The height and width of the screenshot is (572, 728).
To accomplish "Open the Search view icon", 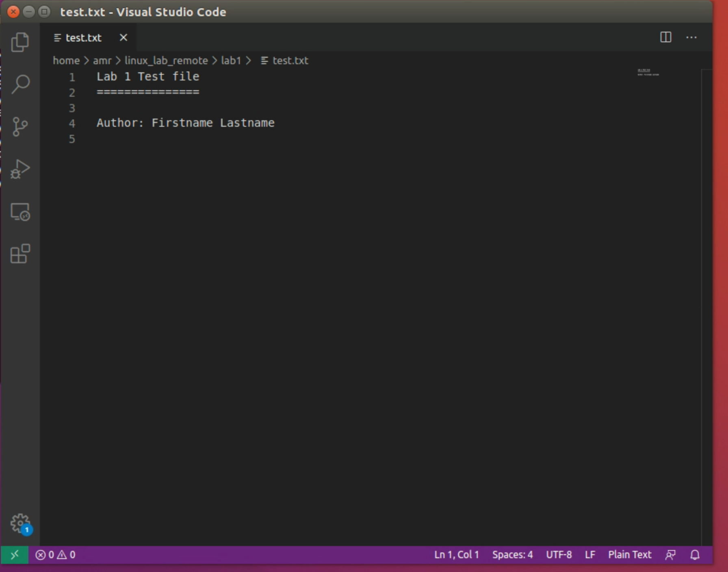I will pyautogui.click(x=20, y=84).
